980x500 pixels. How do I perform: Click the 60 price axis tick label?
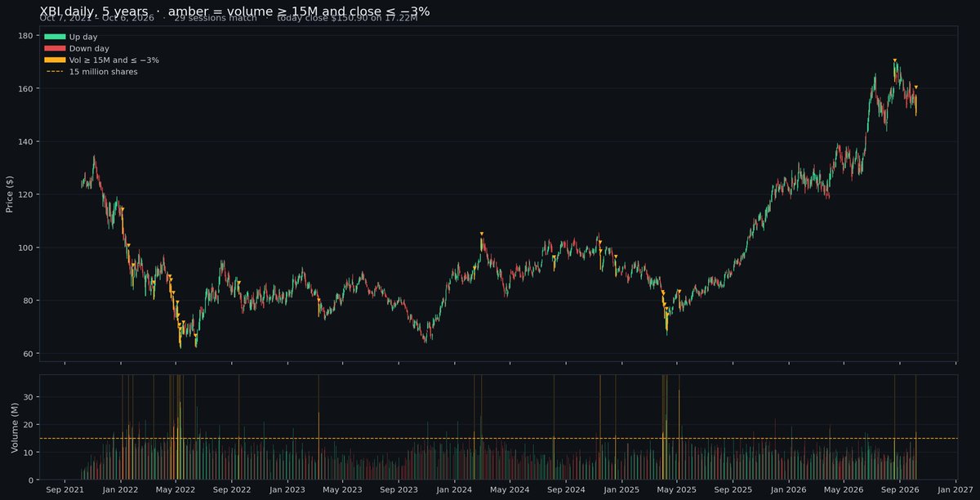coord(28,354)
